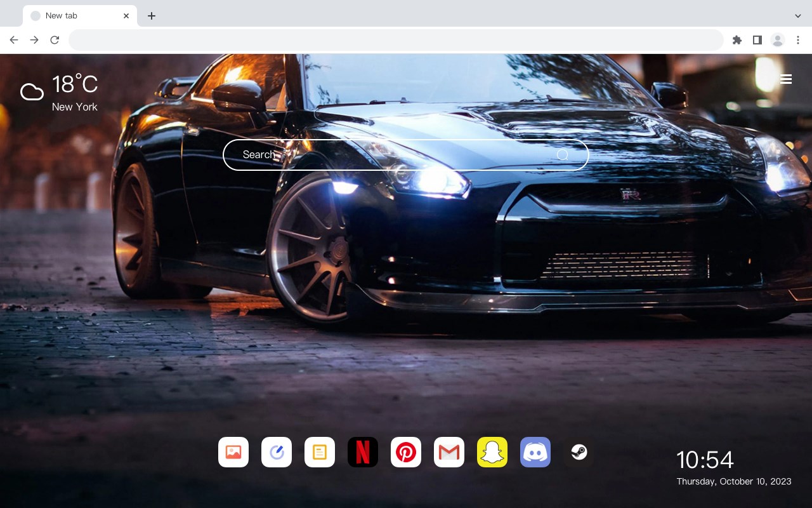812x508 pixels.
Task: Open the Chrome three-dot menu
Action: [798, 40]
